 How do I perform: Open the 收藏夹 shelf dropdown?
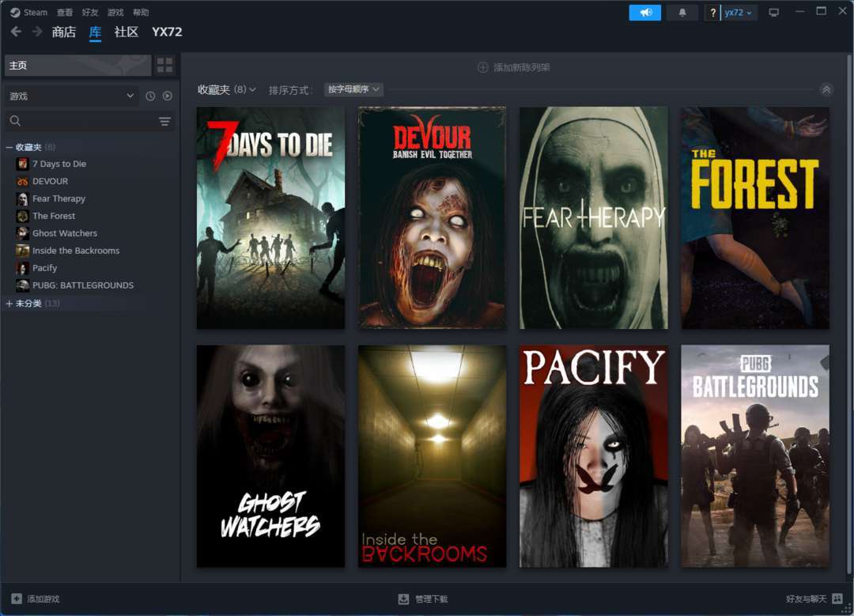(x=227, y=90)
